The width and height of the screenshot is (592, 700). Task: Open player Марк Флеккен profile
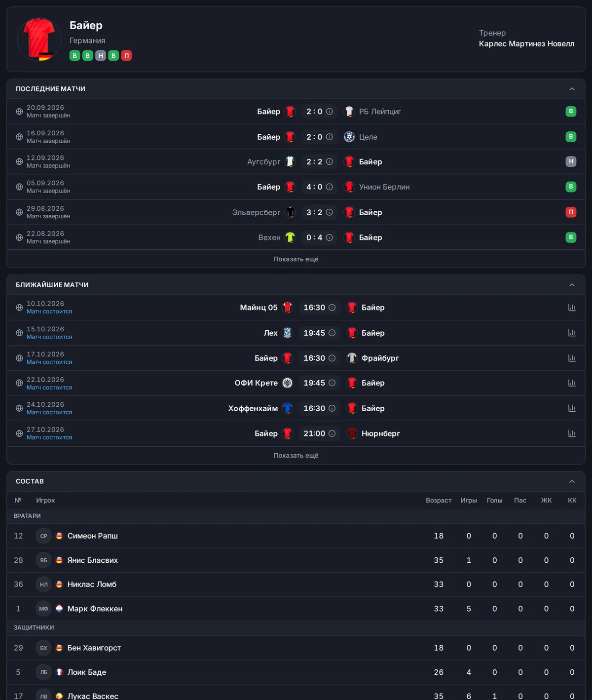[x=95, y=609]
